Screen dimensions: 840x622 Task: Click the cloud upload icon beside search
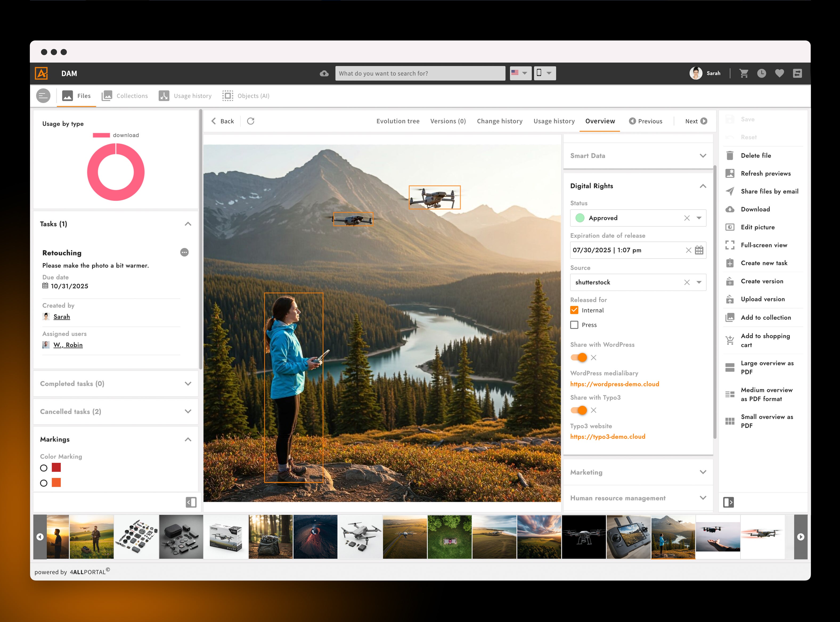[x=324, y=73]
